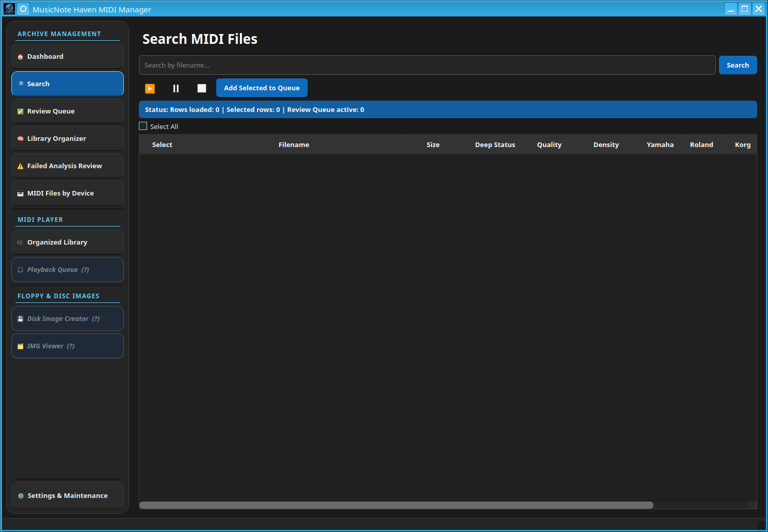Open Library Organizer brain icon

[21, 139]
